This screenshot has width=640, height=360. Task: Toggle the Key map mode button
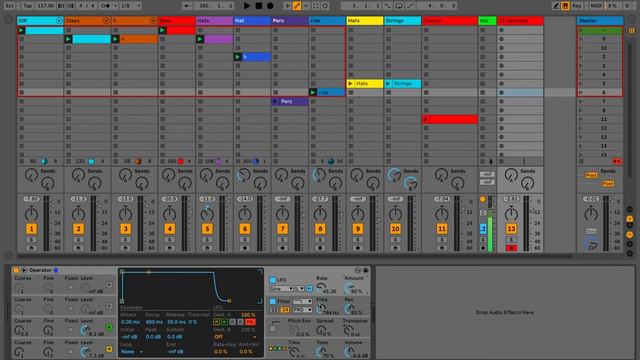point(576,6)
